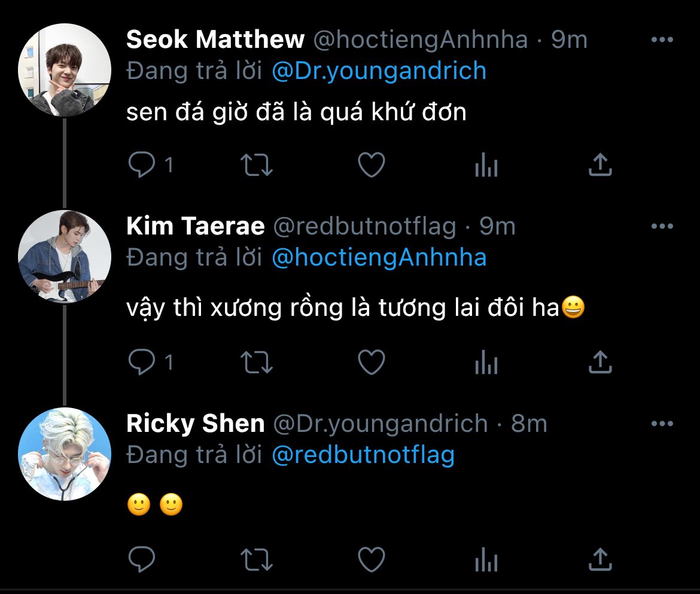The width and height of the screenshot is (700, 594).
Task: Open the @Dr.youngandrich mention link in Seok Matthew's tweet
Action: click(x=379, y=71)
